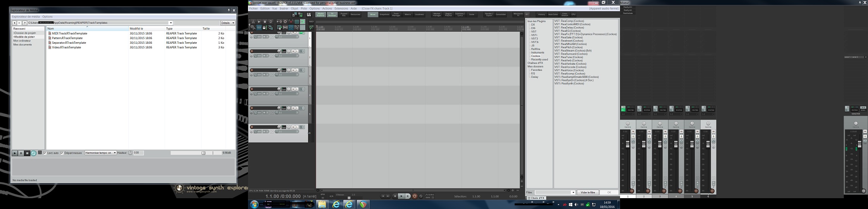This screenshot has height=209, width=868.
Task: Toggle the grid lines toolbar icon
Action: click(x=303, y=27)
